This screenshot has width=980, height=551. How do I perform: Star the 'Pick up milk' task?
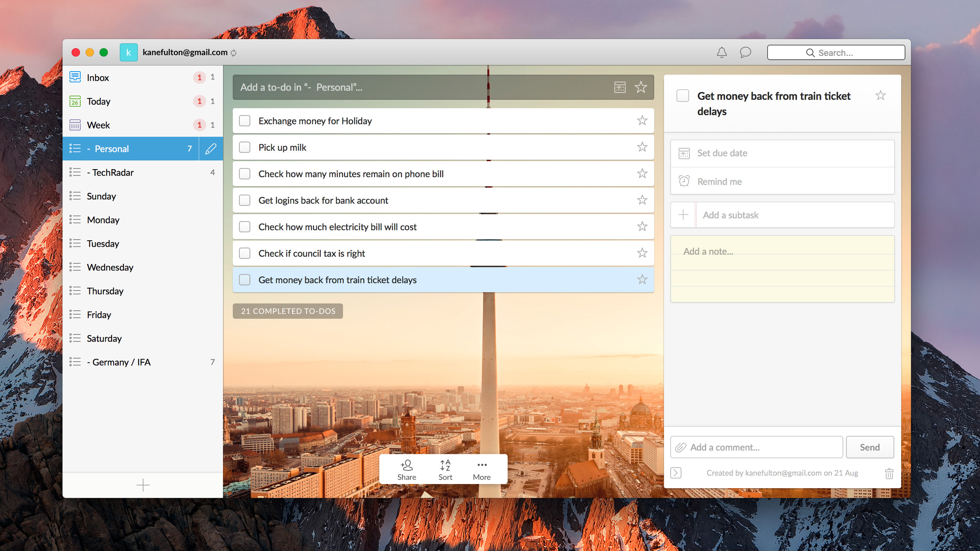point(642,147)
